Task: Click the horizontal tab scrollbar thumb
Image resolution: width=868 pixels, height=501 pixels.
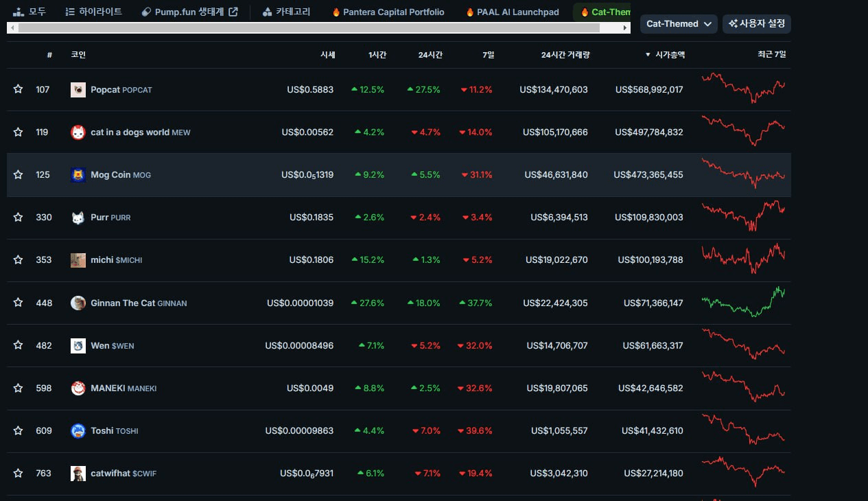Action: coord(309,28)
